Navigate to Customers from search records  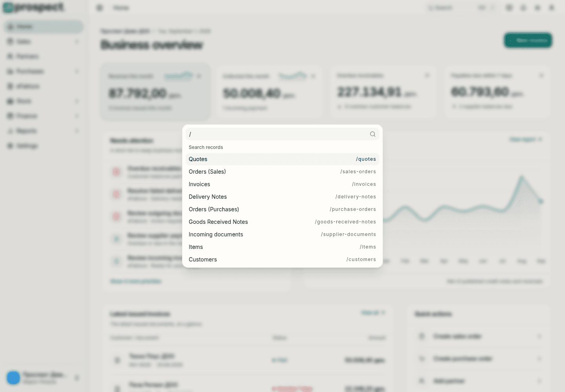[282, 260]
